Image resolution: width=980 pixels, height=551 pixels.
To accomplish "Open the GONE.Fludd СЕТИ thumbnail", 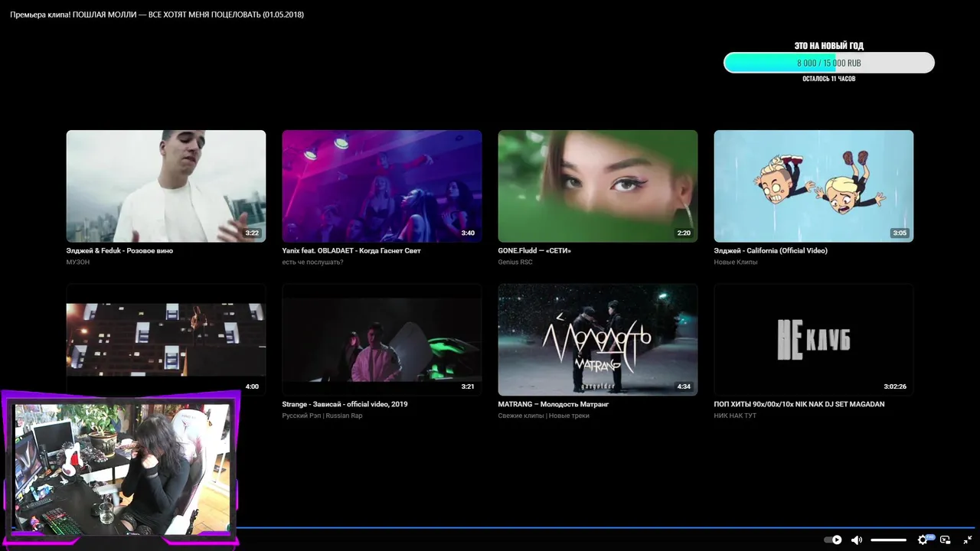I will click(598, 186).
